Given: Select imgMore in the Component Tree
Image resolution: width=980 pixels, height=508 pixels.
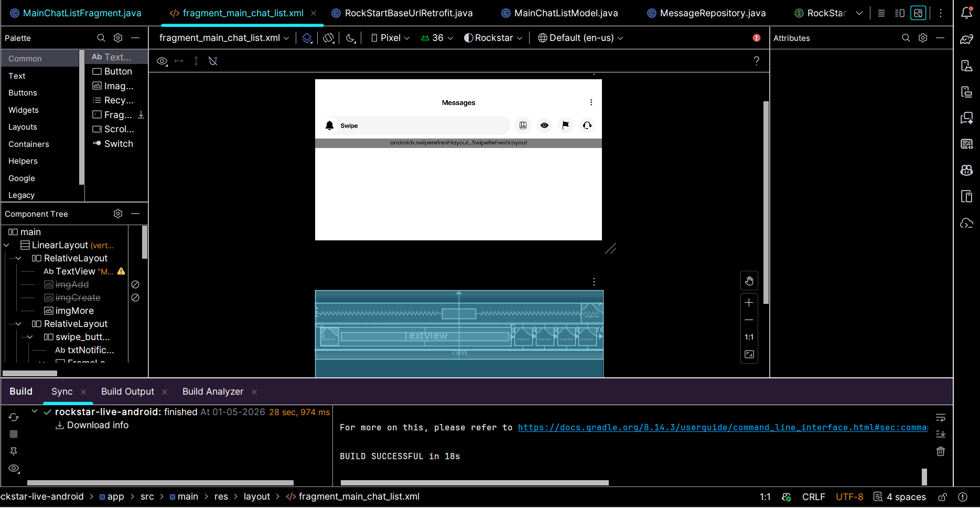Looking at the screenshot, I should (x=74, y=311).
